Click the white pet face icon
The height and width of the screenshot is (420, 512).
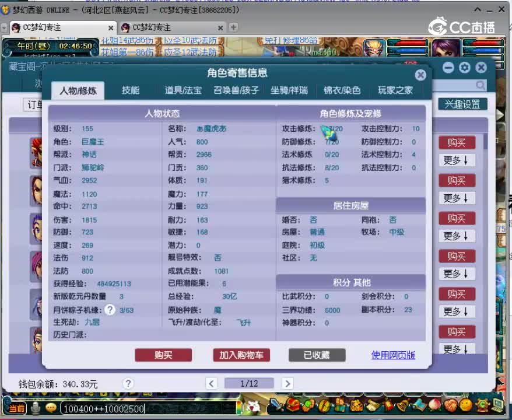point(253,407)
